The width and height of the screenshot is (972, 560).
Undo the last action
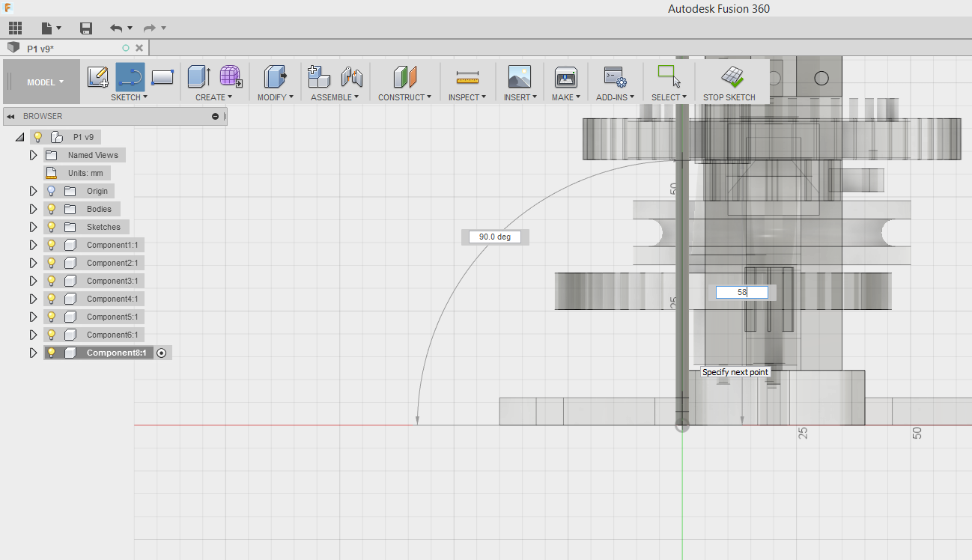click(x=116, y=28)
